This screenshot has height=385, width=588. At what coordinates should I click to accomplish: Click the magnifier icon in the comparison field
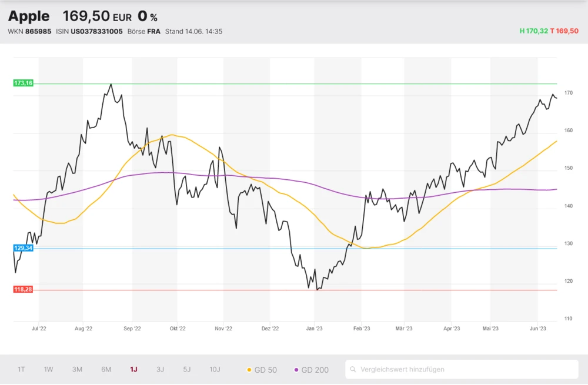pyautogui.click(x=353, y=370)
